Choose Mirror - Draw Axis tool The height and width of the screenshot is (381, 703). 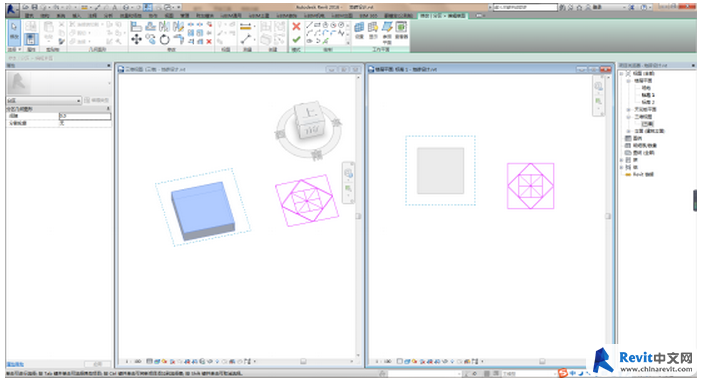click(x=178, y=27)
